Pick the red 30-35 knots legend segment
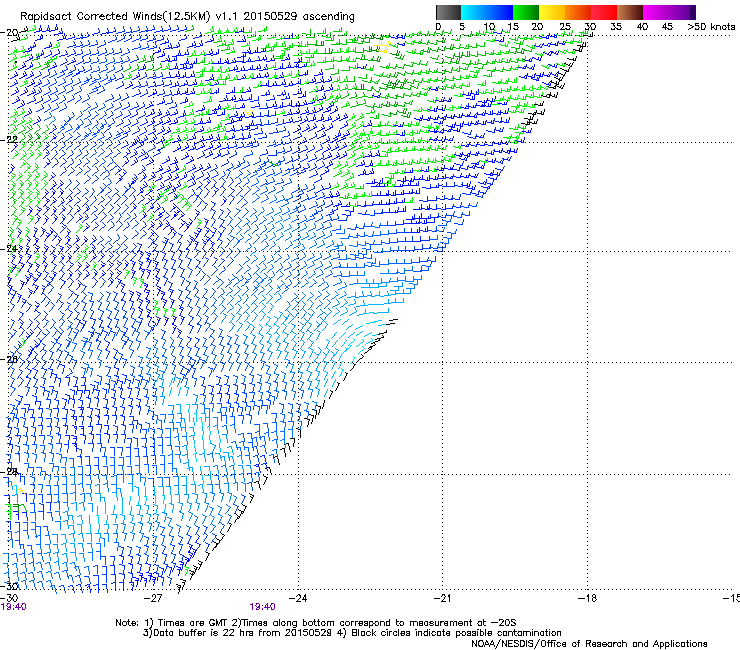The width and height of the screenshot is (740, 650). (604, 12)
